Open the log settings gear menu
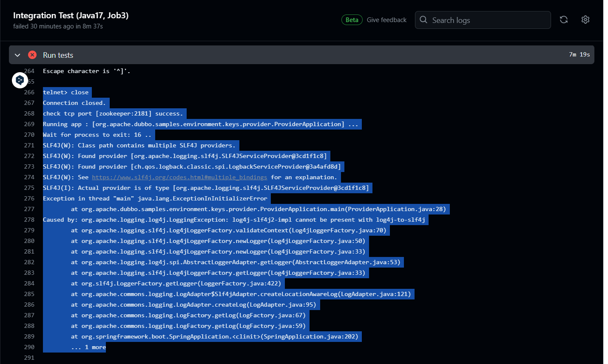608x364 pixels. [x=585, y=20]
